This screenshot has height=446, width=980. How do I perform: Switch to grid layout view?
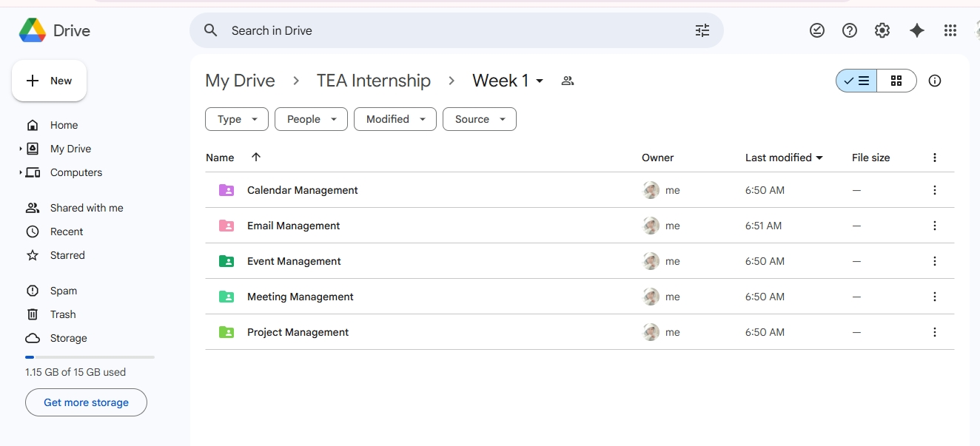[x=896, y=81]
